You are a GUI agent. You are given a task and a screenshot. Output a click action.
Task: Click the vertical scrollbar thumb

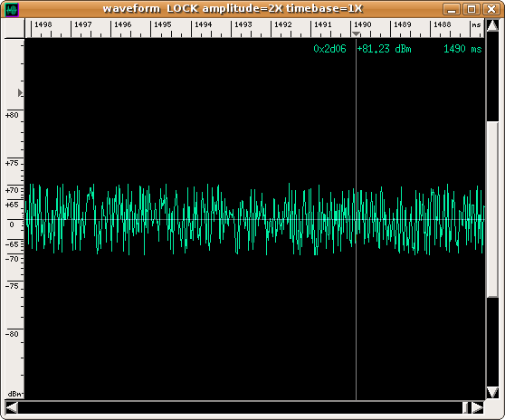492,209
